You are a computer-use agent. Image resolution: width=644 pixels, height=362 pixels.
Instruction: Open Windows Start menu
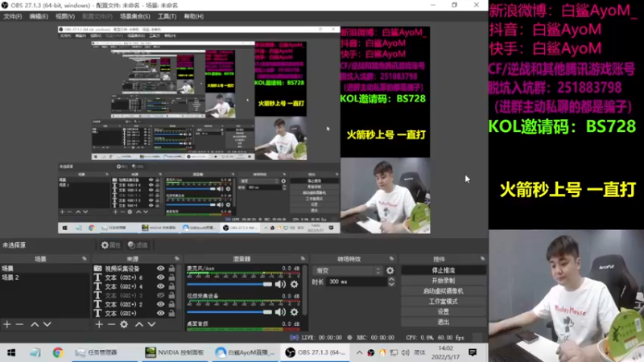(x=11, y=352)
